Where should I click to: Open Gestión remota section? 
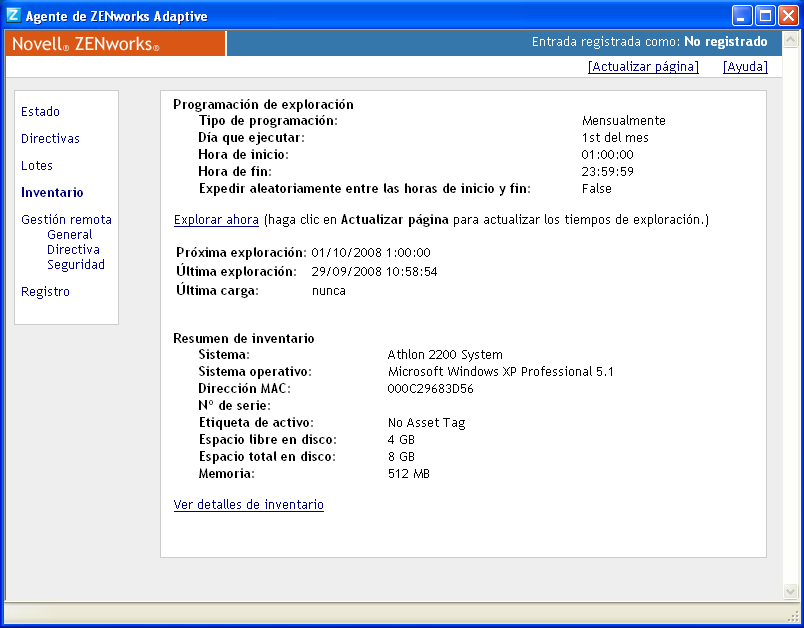click(66, 219)
